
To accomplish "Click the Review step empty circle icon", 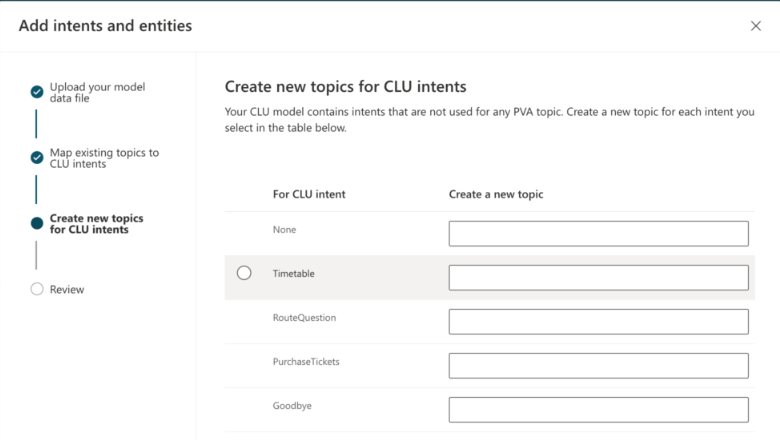I will (x=37, y=289).
